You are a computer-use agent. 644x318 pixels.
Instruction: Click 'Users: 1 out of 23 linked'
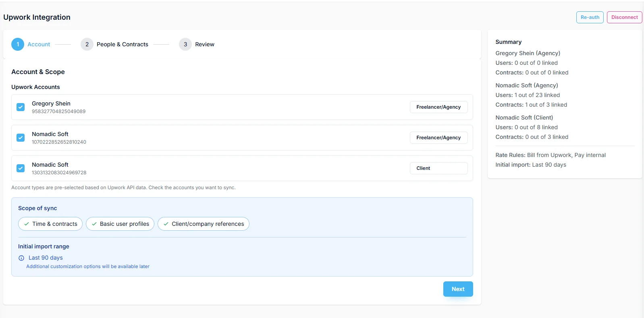click(x=528, y=95)
